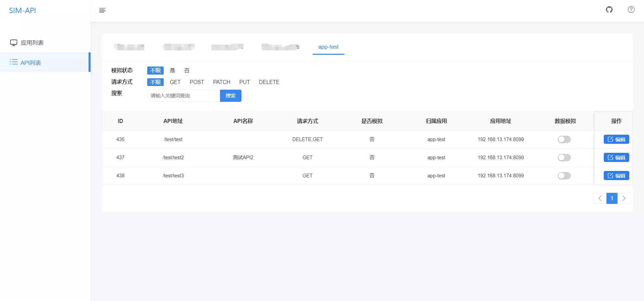Click the 是否模拟 column header

[372, 121]
